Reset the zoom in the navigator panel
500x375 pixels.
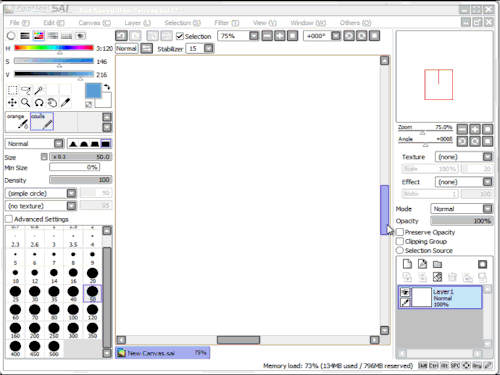click(487, 129)
